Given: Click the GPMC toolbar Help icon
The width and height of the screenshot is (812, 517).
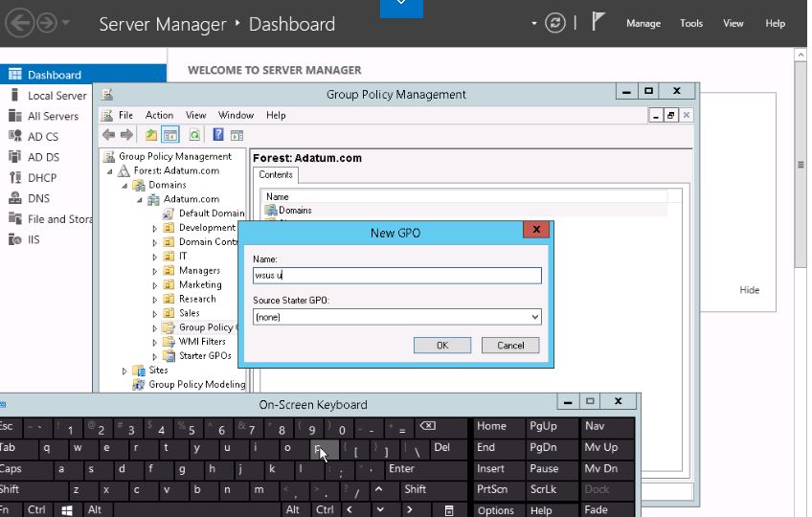Looking at the screenshot, I should 218,135.
